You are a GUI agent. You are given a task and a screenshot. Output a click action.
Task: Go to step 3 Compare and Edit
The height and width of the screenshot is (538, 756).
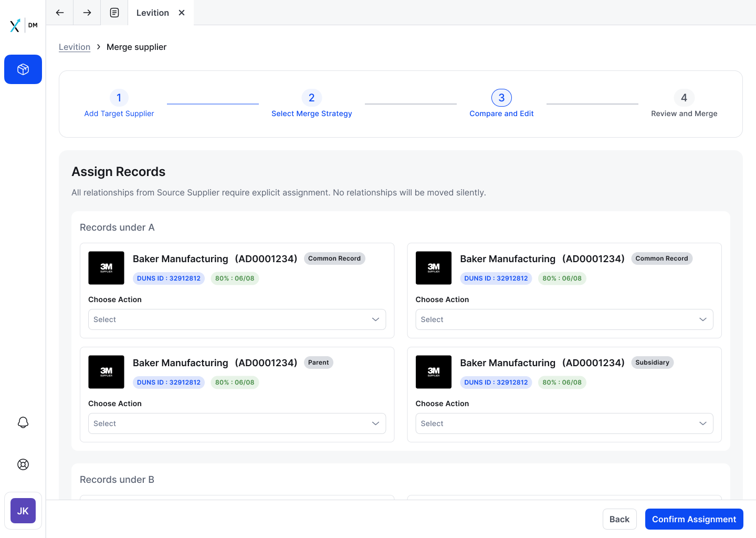click(x=501, y=104)
